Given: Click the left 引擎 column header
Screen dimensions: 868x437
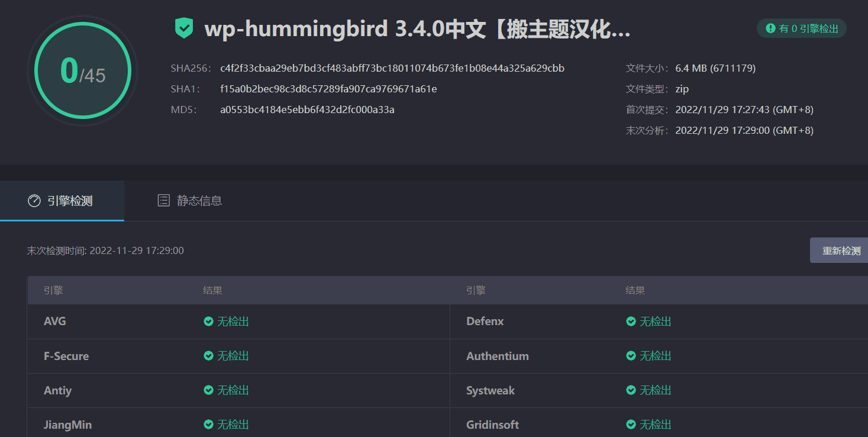Looking at the screenshot, I should pos(53,291).
